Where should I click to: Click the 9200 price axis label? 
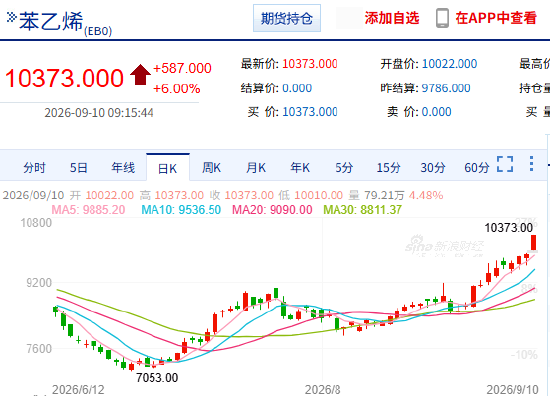39,283
